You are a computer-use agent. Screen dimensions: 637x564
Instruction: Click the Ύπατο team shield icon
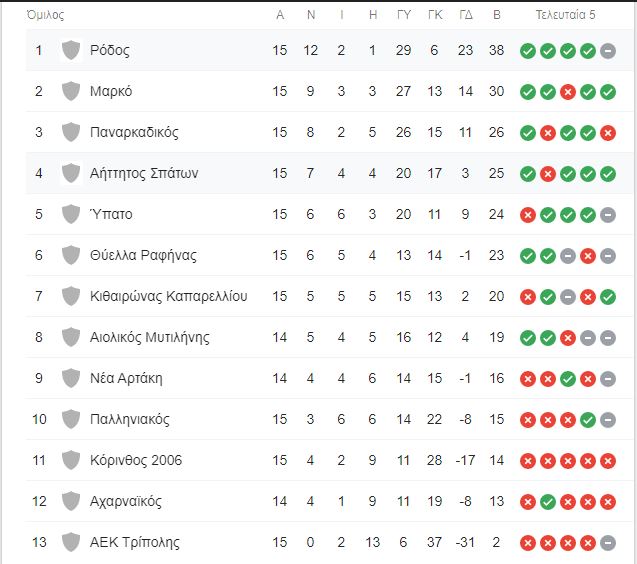point(70,214)
